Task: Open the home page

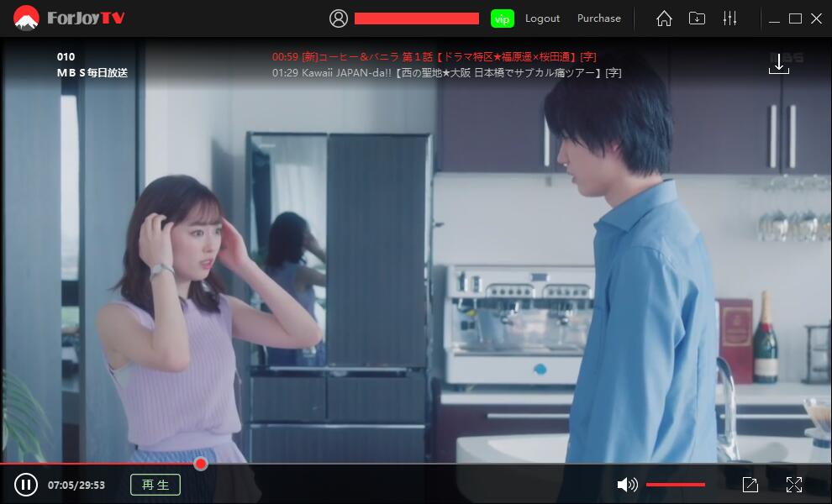Action: tap(663, 18)
